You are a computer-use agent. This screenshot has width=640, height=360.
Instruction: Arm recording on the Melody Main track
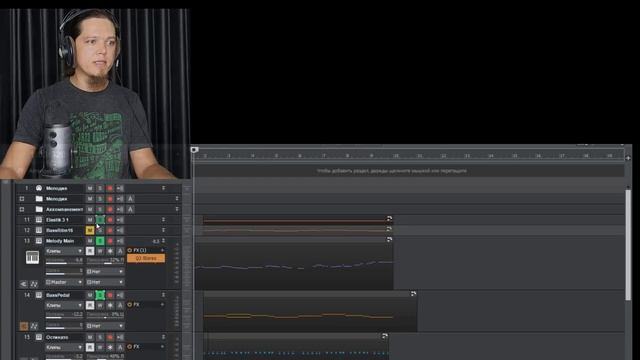[x=110, y=241]
